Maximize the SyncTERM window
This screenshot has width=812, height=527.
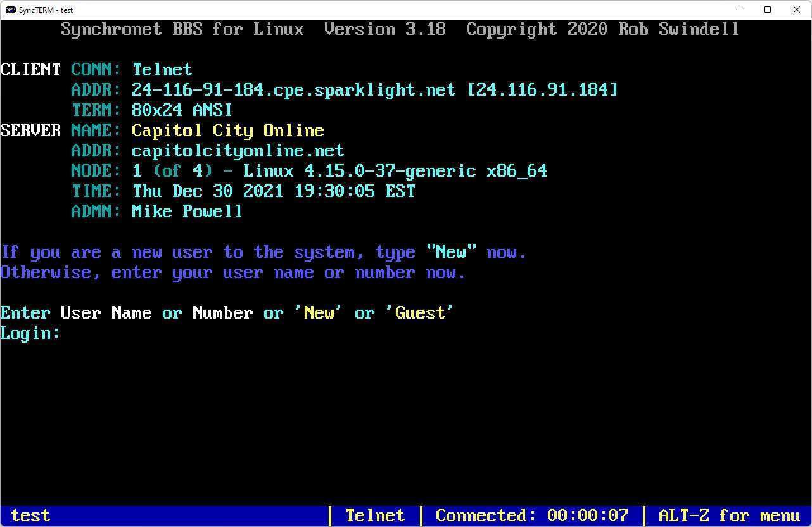tap(768, 10)
